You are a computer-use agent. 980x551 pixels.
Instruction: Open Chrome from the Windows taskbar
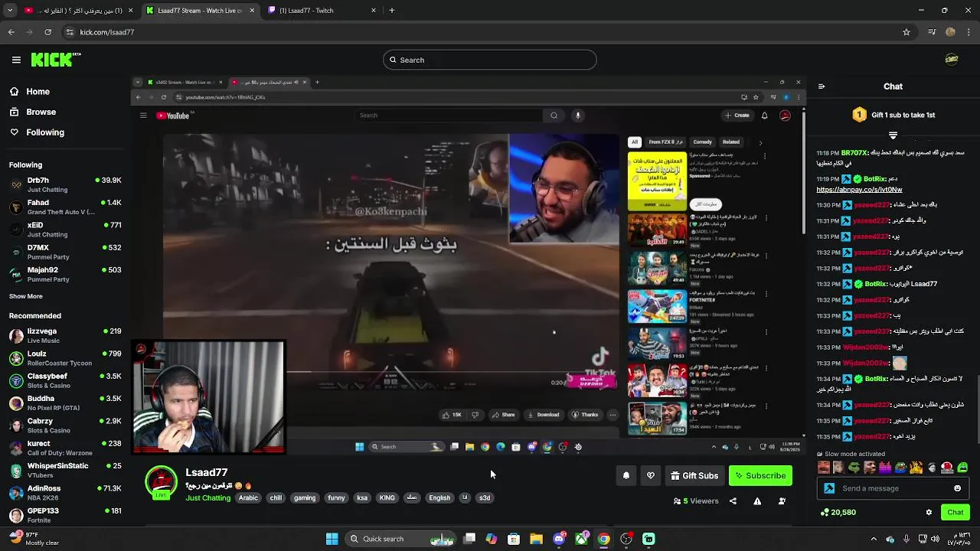(604, 539)
